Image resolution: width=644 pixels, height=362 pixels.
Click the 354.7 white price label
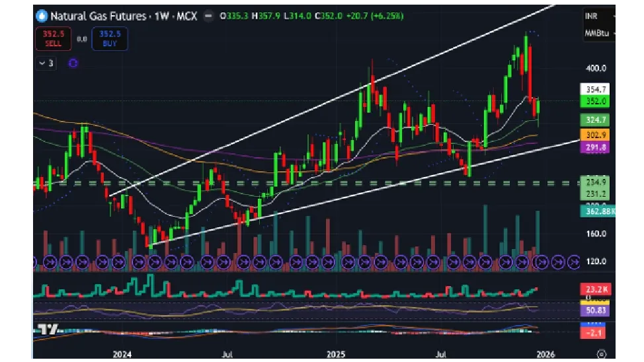click(x=594, y=89)
